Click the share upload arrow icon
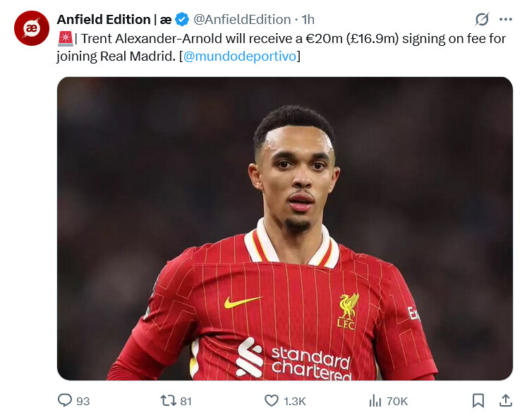This screenshot has width=527, height=420. pos(505,400)
